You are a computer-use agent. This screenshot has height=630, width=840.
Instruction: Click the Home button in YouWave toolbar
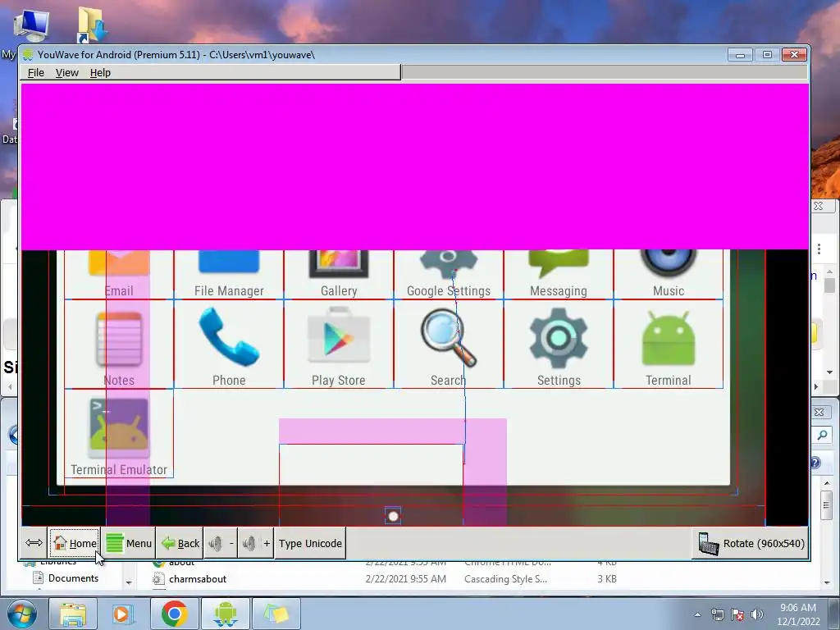[75, 543]
